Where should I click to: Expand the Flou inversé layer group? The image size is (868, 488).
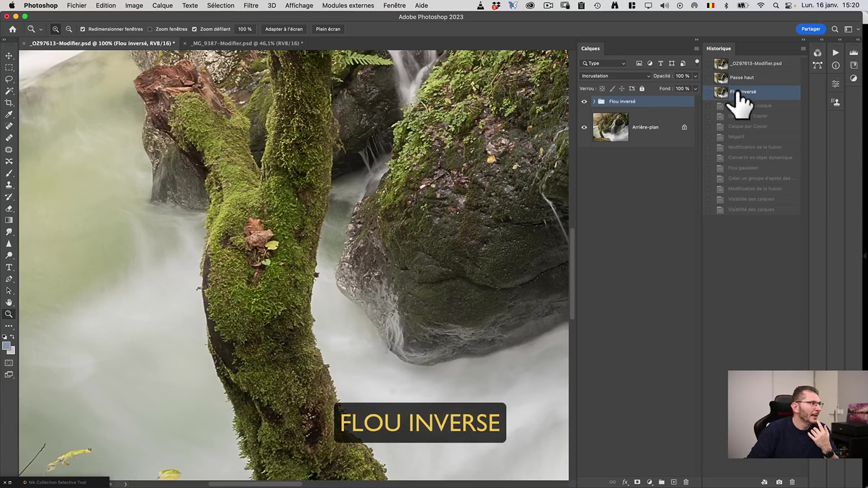pyautogui.click(x=594, y=102)
